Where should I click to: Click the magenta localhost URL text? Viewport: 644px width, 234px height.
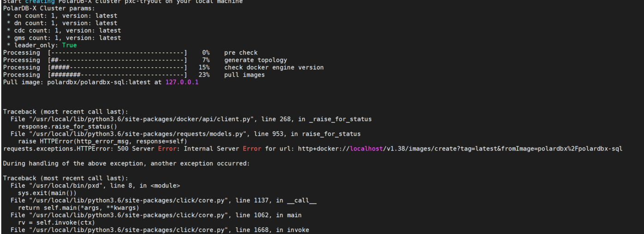[x=366, y=149]
